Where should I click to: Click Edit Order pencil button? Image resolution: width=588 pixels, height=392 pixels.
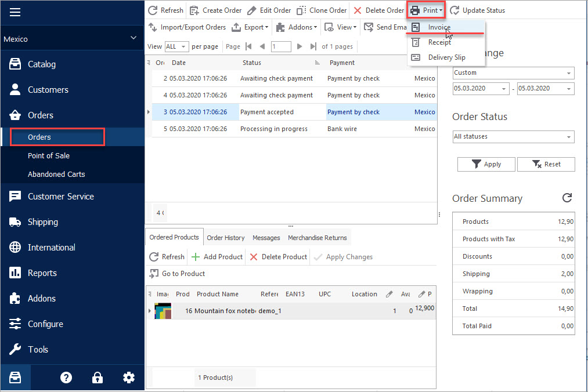(x=269, y=10)
